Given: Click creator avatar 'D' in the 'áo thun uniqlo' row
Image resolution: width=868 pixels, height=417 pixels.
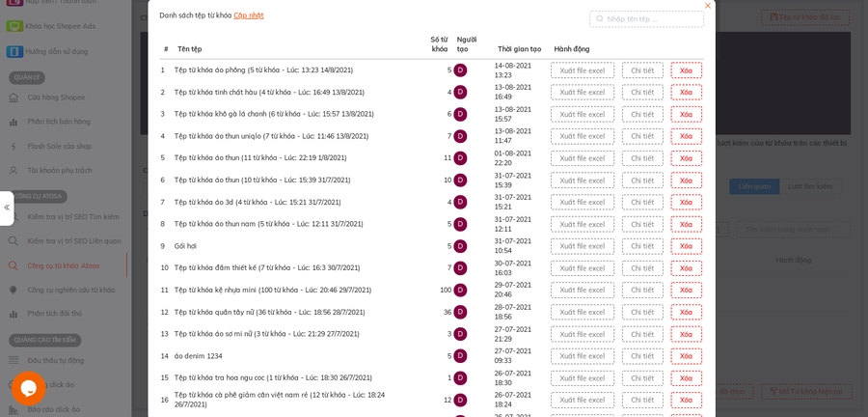Looking at the screenshot, I should pyautogui.click(x=460, y=136).
